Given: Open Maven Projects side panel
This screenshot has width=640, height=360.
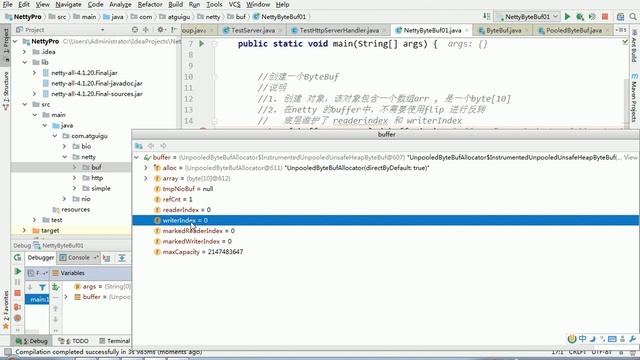Looking at the screenshot, I should coord(634,98).
